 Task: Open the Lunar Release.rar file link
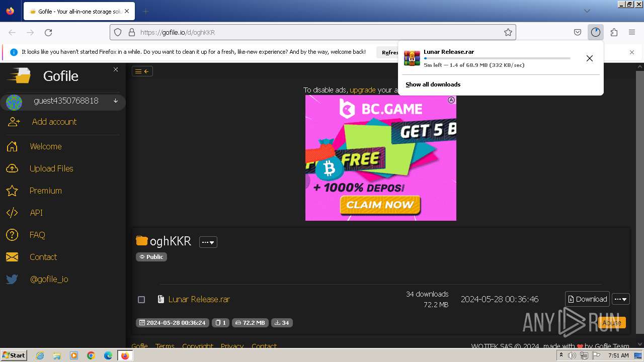click(199, 299)
